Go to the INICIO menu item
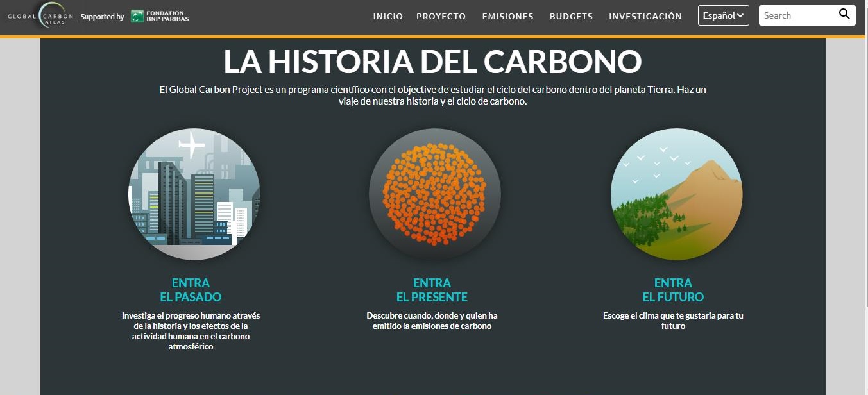 (388, 17)
